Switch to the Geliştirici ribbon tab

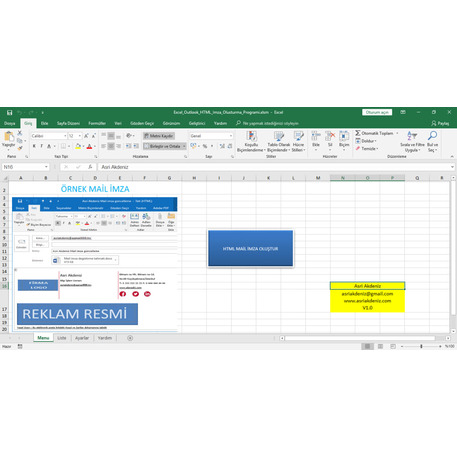[x=197, y=123]
